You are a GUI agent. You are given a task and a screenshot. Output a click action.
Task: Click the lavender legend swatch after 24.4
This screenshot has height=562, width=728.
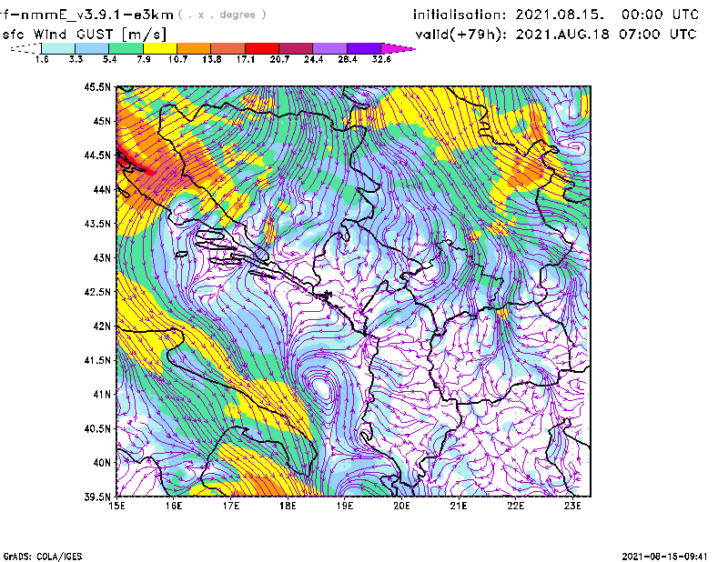click(329, 48)
